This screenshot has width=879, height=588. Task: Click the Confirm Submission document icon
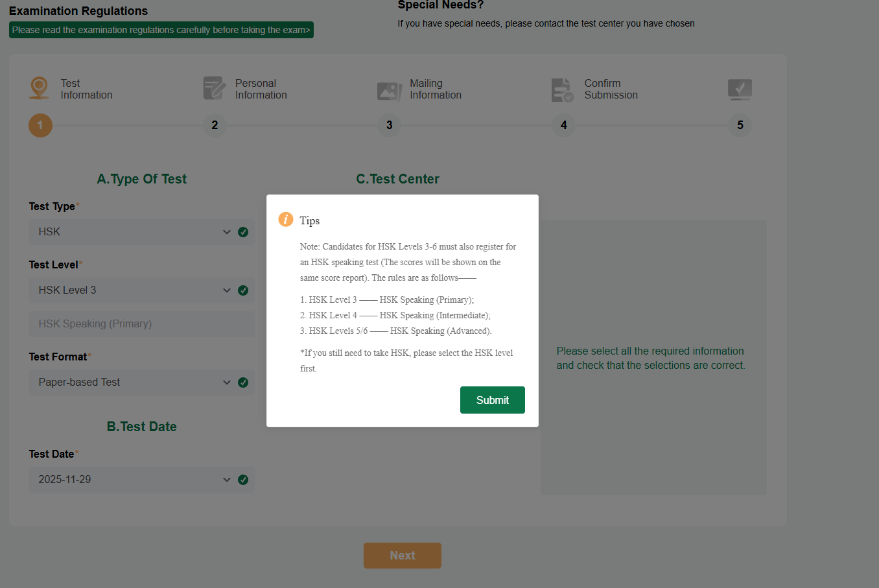[562, 90]
